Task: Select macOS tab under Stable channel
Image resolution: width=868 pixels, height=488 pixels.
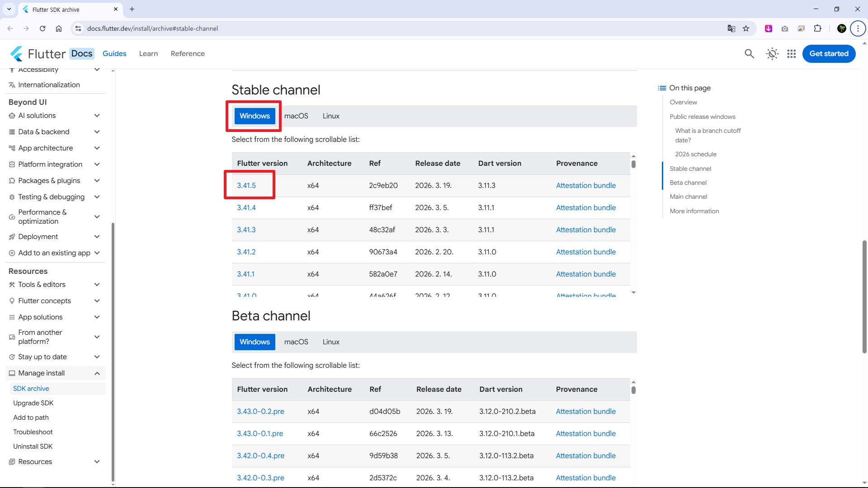Action: coord(296,116)
